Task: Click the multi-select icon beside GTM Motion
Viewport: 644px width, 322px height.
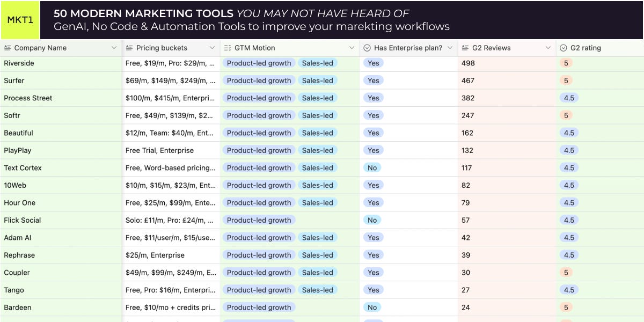Action: pyautogui.click(x=226, y=48)
